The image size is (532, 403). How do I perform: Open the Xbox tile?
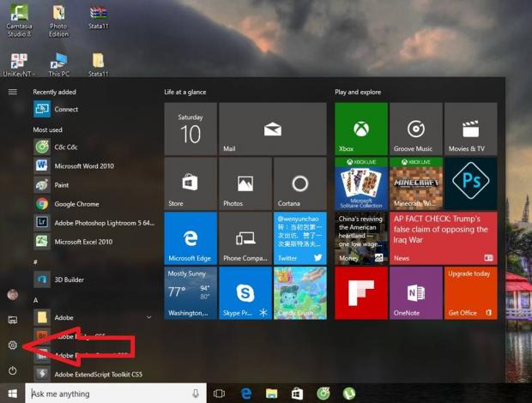[x=360, y=129]
